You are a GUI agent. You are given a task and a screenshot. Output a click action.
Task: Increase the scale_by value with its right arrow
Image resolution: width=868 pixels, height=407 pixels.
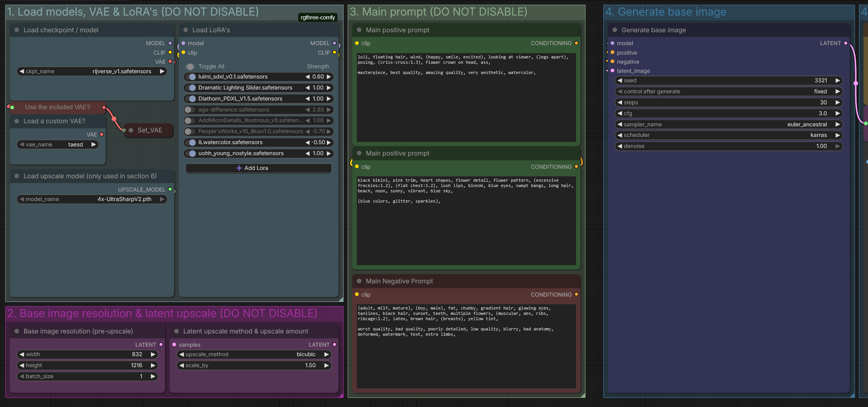click(326, 365)
